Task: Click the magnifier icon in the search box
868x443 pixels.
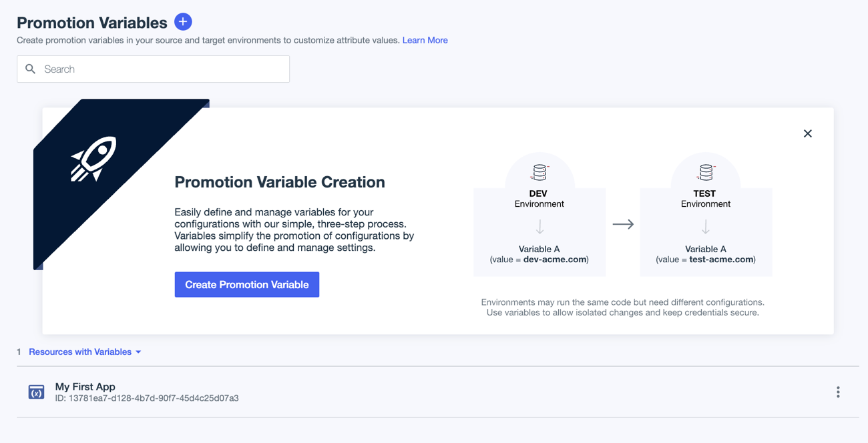Action: click(x=31, y=69)
